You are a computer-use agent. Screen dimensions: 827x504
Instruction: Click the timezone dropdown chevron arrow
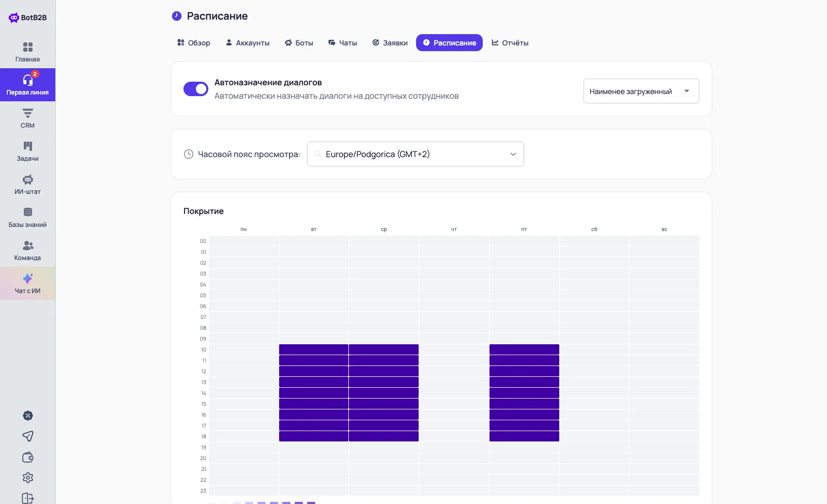[513, 154]
